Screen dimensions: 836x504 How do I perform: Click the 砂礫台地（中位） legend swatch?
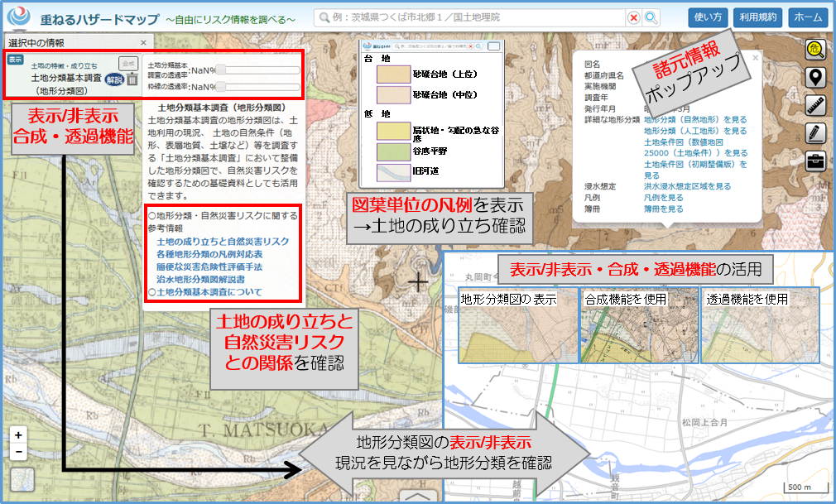(393, 95)
